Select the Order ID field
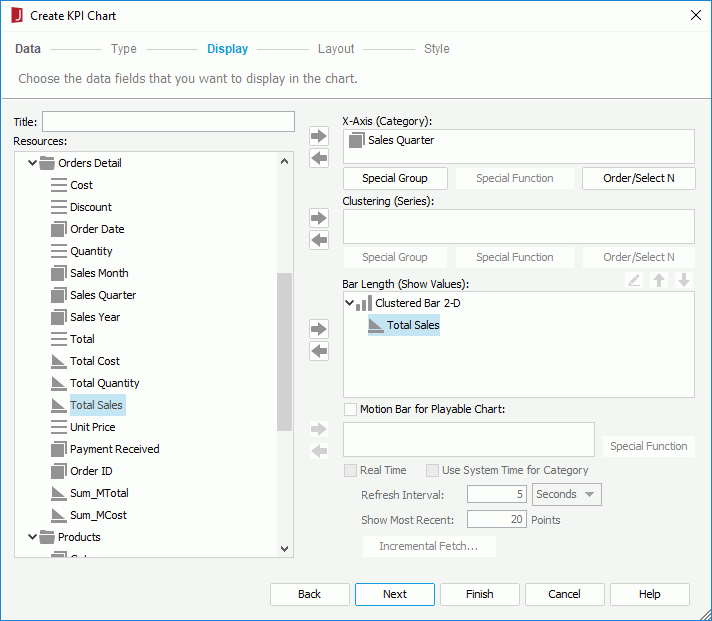 91,471
